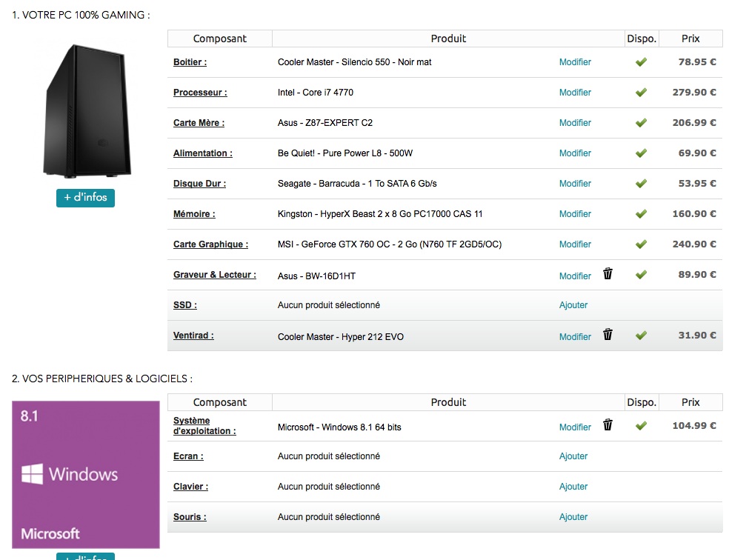Image resolution: width=729 pixels, height=560 pixels.
Task: Click the Clavier component label
Action: pyautogui.click(x=190, y=487)
